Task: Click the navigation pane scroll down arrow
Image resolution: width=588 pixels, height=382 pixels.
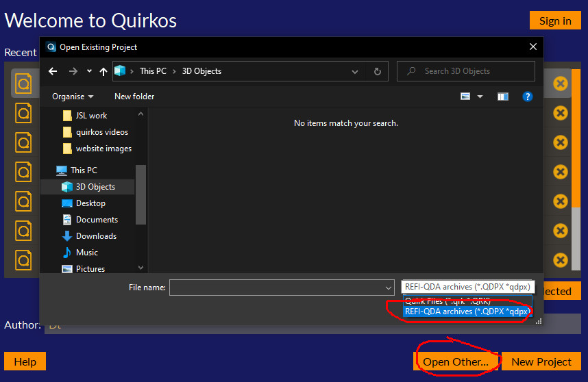Action: click(x=140, y=268)
